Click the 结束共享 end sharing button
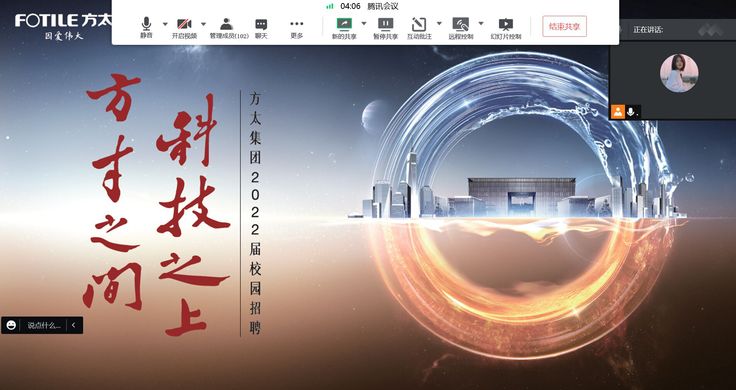 click(x=564, y=26)
